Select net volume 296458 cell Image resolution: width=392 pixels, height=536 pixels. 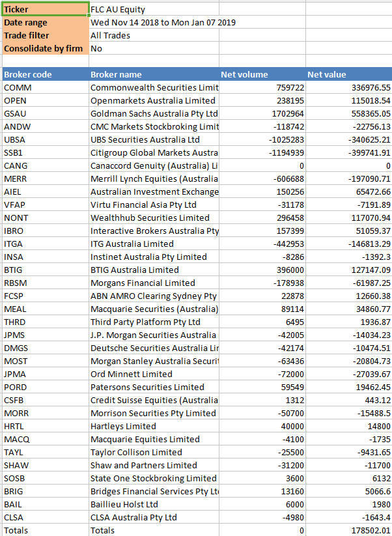click(262, 218)
